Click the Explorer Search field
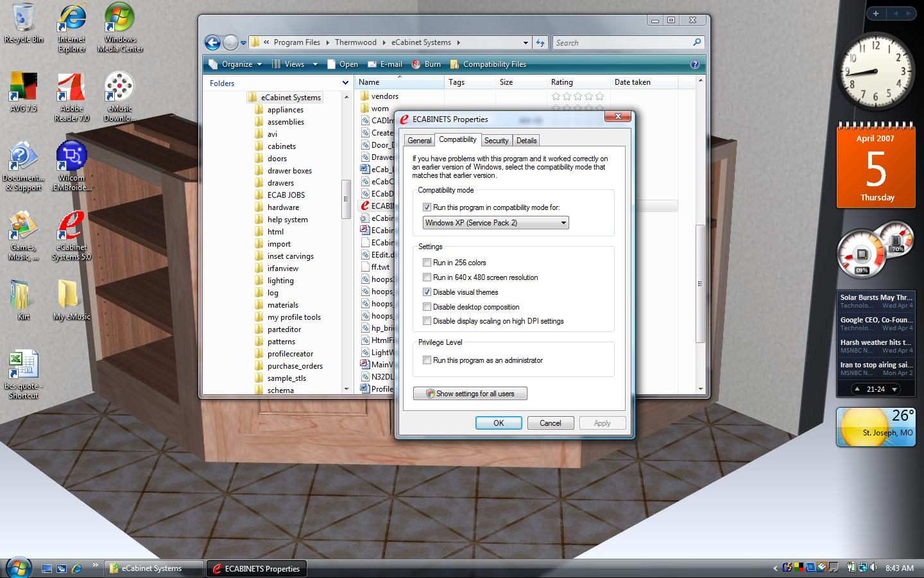924x578 pixels. (628, 42)
